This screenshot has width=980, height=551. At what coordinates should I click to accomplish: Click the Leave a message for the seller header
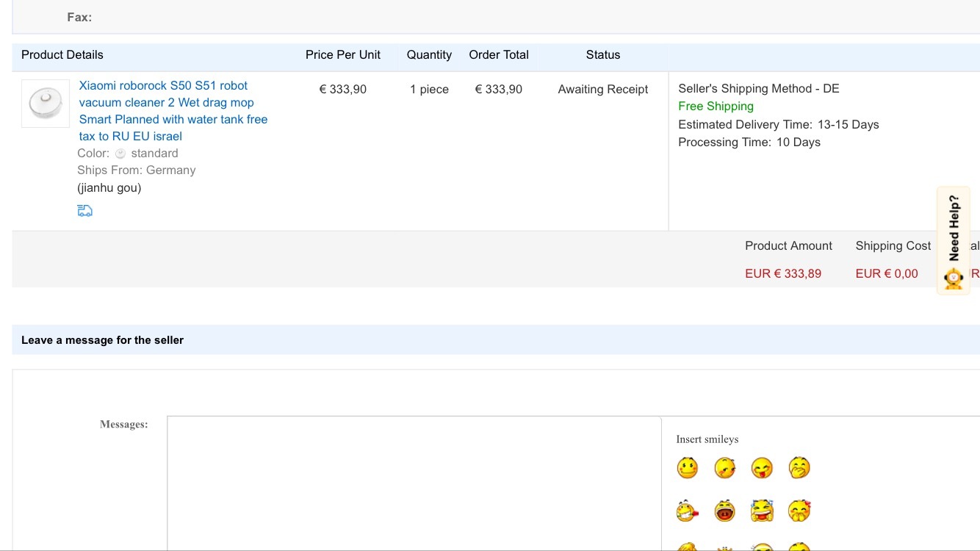click(x=102, y=340)
